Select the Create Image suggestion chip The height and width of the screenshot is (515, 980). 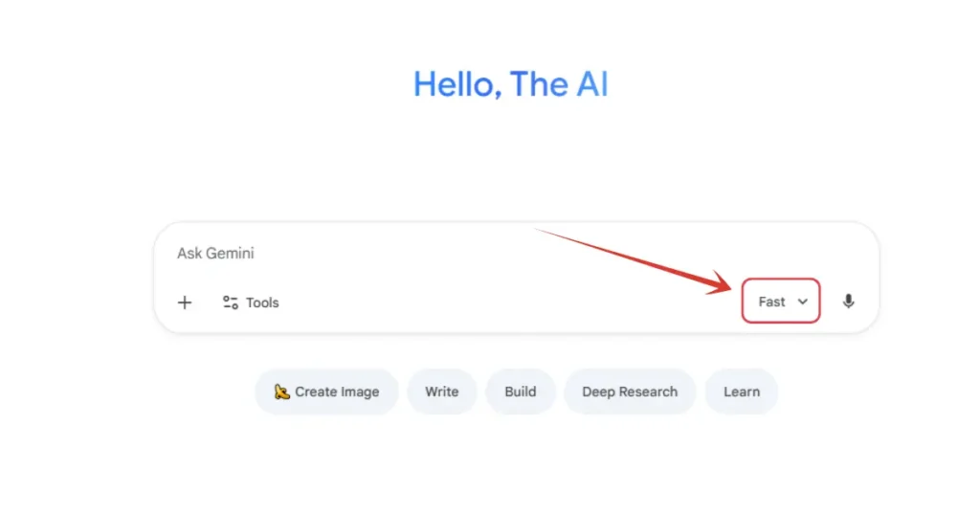[326, 392]
